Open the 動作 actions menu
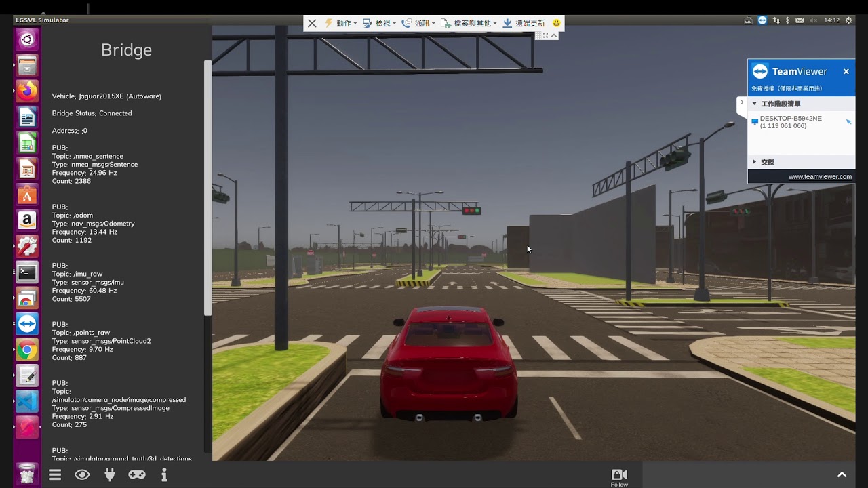This screenshot has height=488, width=868. coord(340,23)
